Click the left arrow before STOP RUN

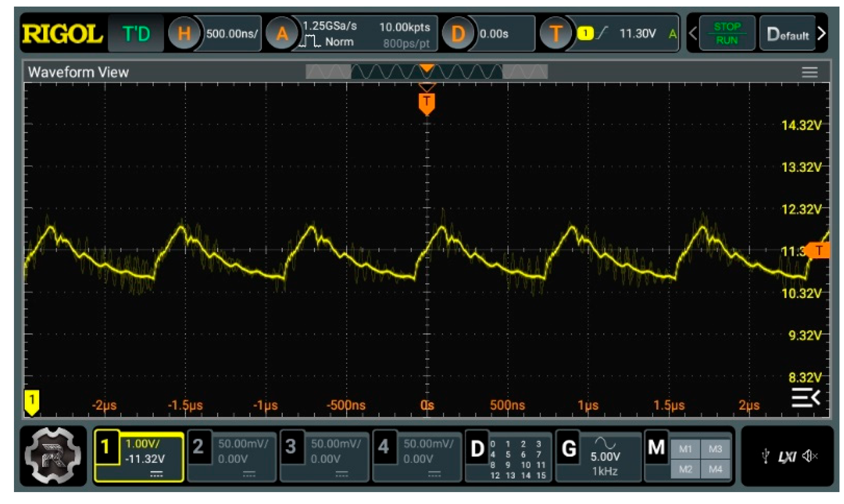coord(693,33)
